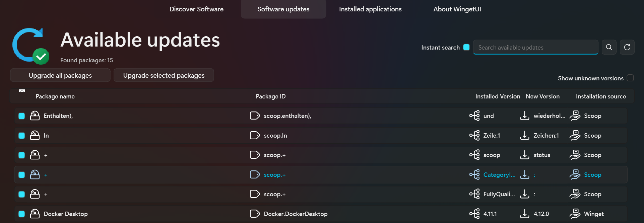Click ID tag icon for scoop.enthalten),
This screenshot has height=223, width=644.
point(255,116)
